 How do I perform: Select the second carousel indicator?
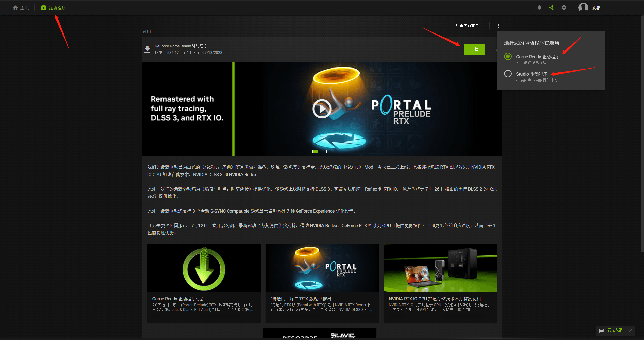click(322, 152)
